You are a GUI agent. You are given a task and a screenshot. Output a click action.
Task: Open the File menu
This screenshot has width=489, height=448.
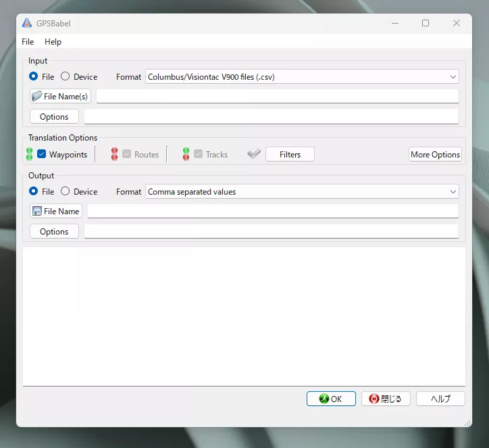point(28,42)
